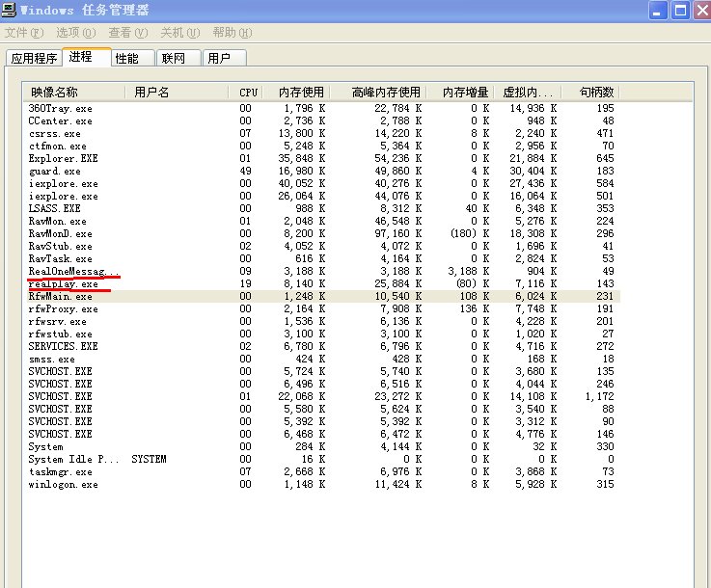
Task: Select the Explorer.EXE process row
Action: [x=64, y=158]
